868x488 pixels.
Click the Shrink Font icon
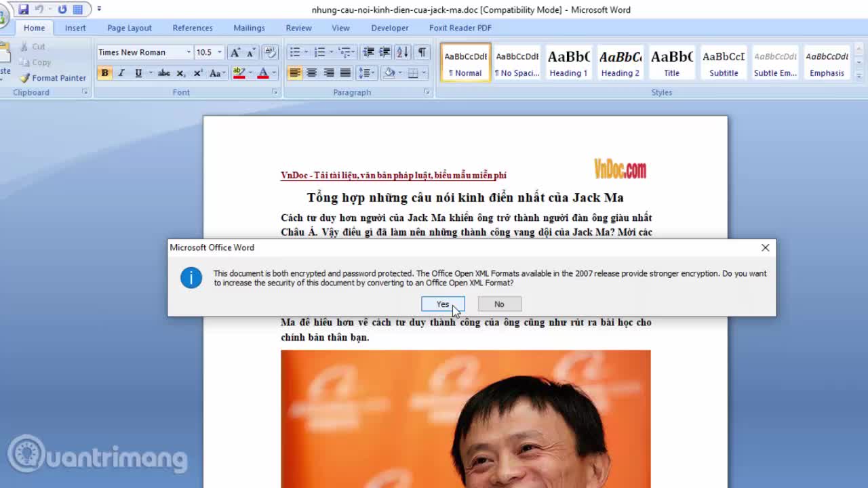[x=251, y=52]
